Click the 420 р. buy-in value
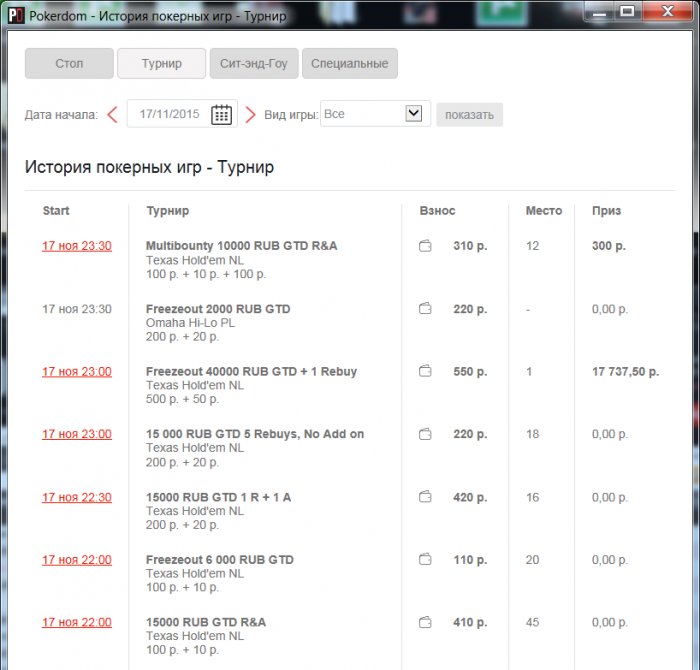The width and height of the screenshot is (700, 670). click(x=470, y=498)
